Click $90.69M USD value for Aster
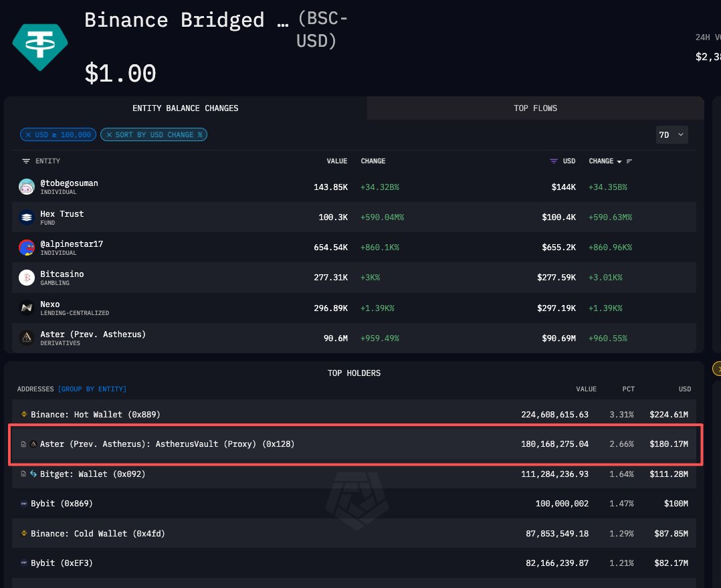 [x=558, y=338]
